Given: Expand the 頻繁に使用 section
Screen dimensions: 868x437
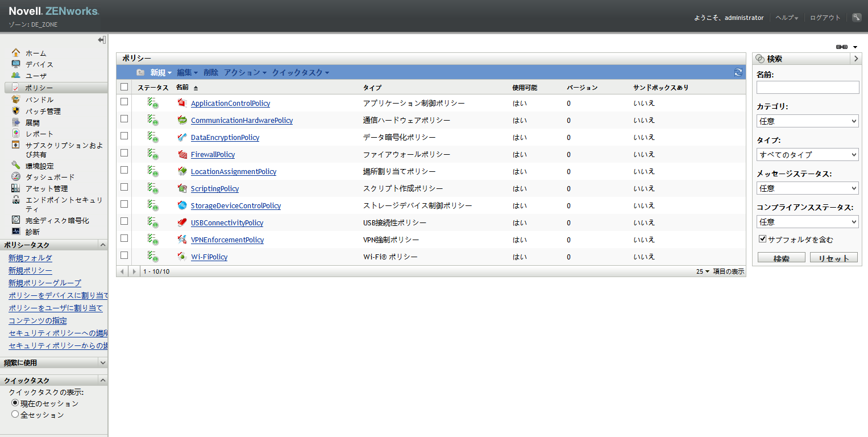Looking at the screenshot, I should pyautogui.click(x=103, y=362).
